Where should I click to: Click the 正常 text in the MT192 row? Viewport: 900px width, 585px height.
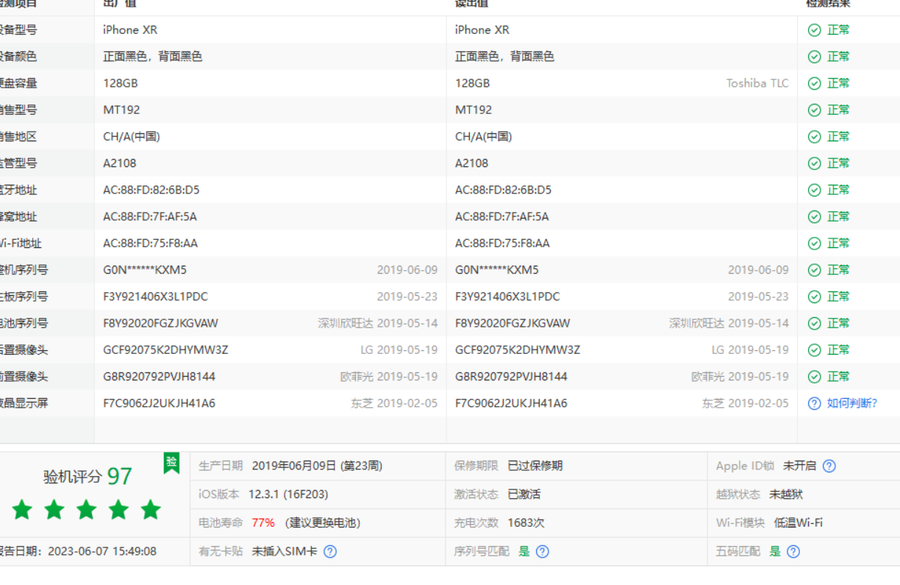tap(838, 110)
